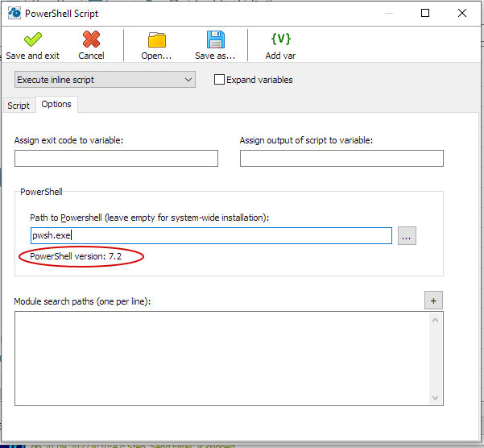Viewport: 484px width, 448px height.
Task: Click the red Cancel X icon
Action: pos(91,40)
